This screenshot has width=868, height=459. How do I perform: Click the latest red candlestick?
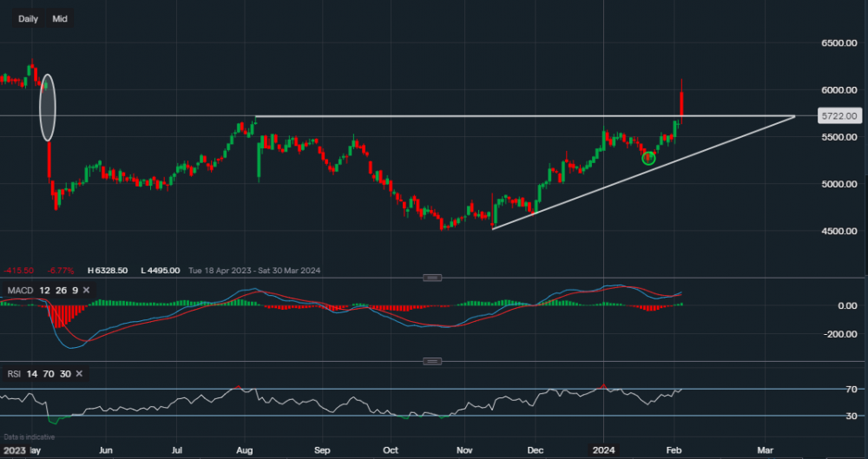[x=682, y=102]
